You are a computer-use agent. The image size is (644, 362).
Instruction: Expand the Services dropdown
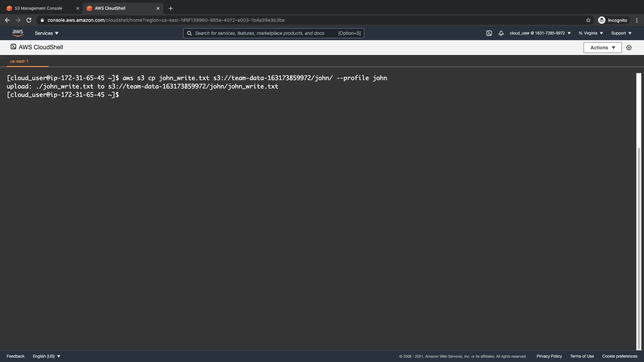(x=47, y=33)
